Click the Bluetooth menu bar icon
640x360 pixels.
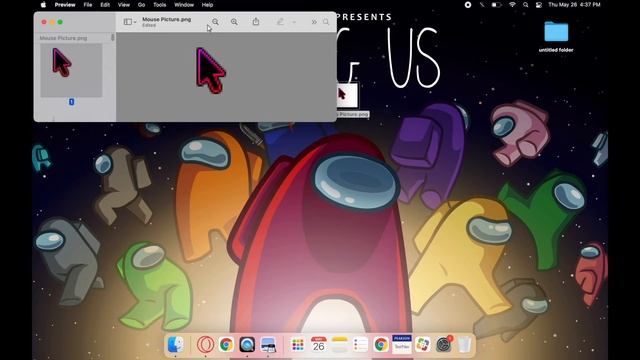coord(482,5)
